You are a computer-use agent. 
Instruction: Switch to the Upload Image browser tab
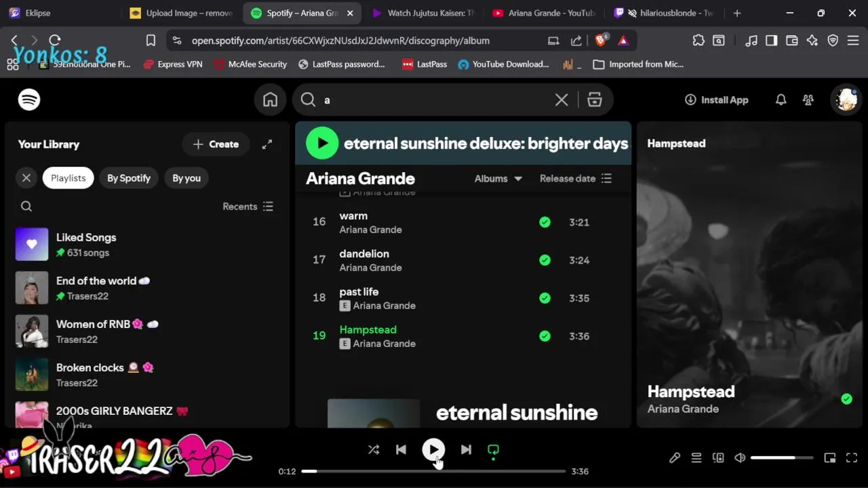[181, 13]
